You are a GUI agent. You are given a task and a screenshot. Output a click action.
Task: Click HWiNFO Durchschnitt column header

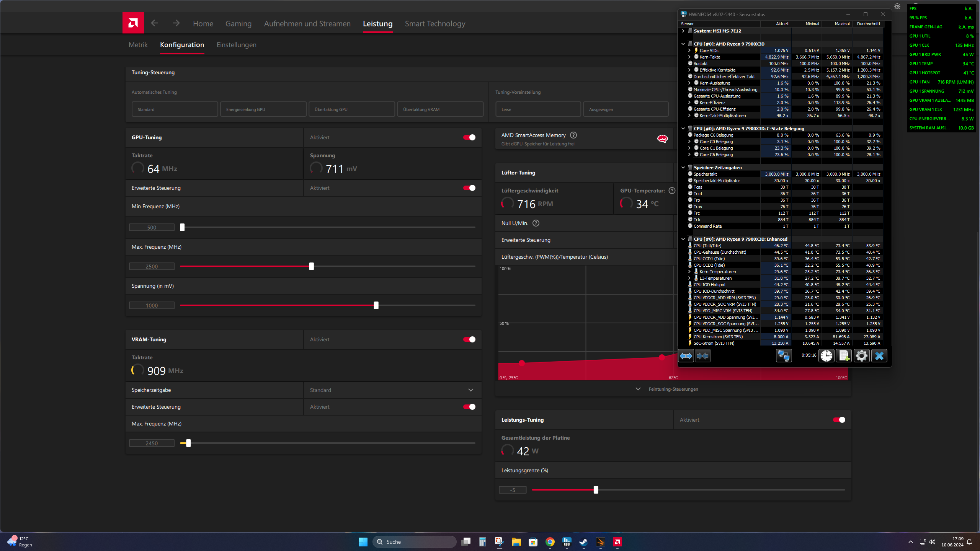point(868,24)
